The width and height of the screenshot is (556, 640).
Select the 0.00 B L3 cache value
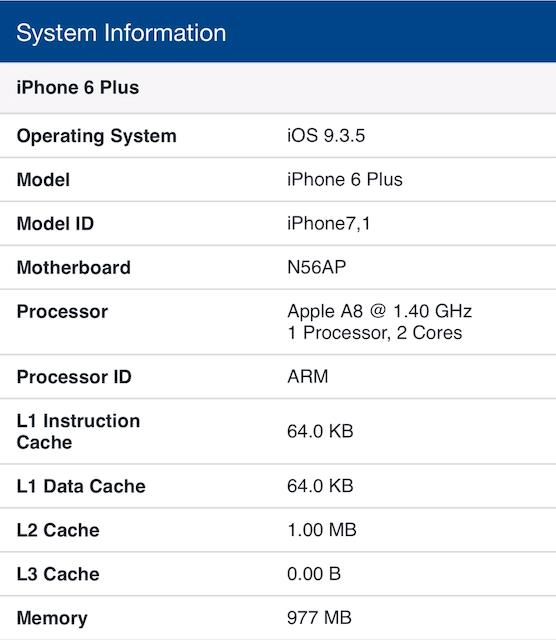314,574
